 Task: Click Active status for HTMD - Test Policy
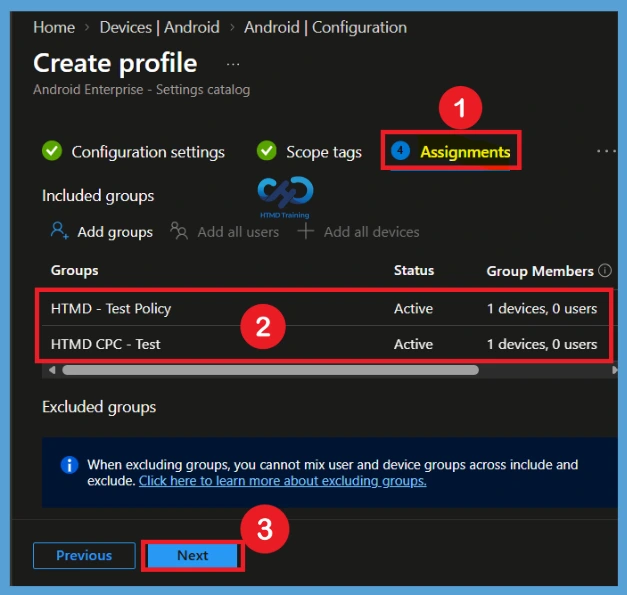[413, 309]
